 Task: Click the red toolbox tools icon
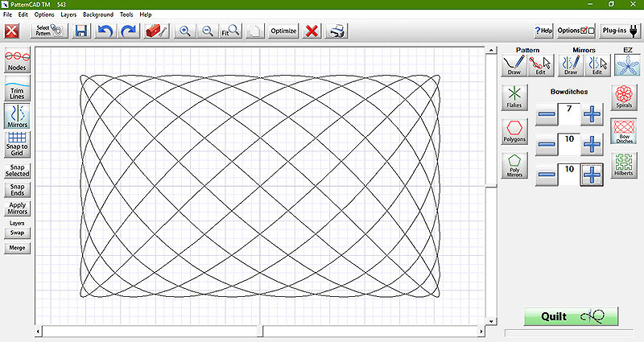pos(156,31)
